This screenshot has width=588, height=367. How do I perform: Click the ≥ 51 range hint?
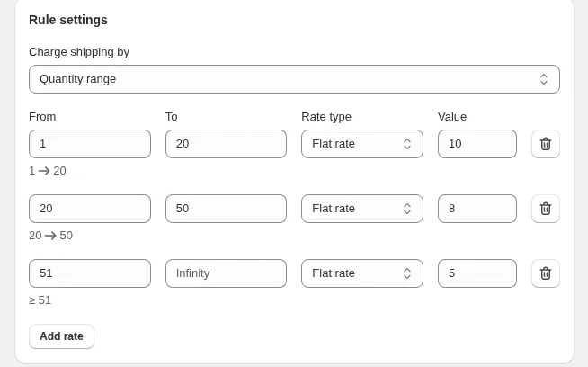40,300
